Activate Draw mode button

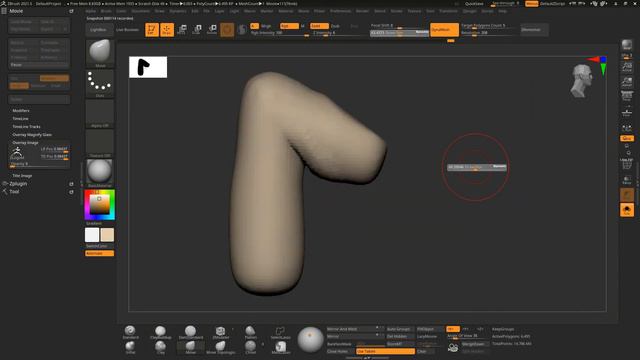pyautogui.click(x=167, y=29)
